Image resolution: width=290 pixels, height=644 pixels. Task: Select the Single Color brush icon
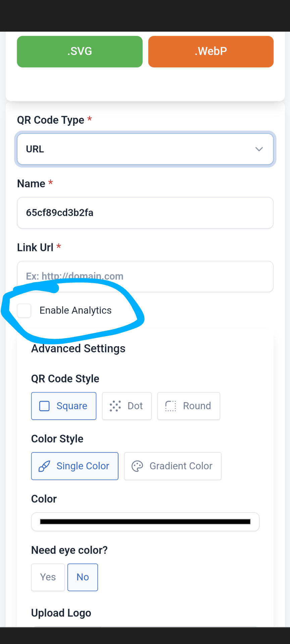click(44, 466)
